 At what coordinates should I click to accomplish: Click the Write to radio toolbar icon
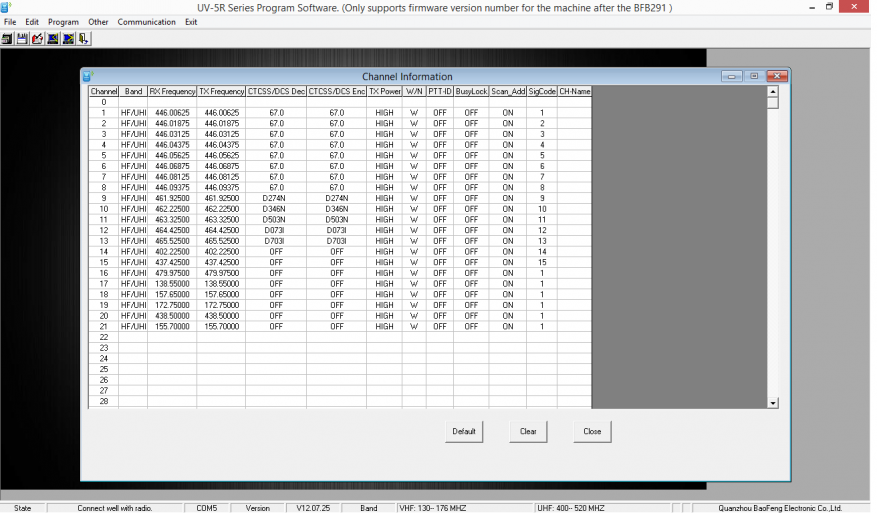coord(68,39)
